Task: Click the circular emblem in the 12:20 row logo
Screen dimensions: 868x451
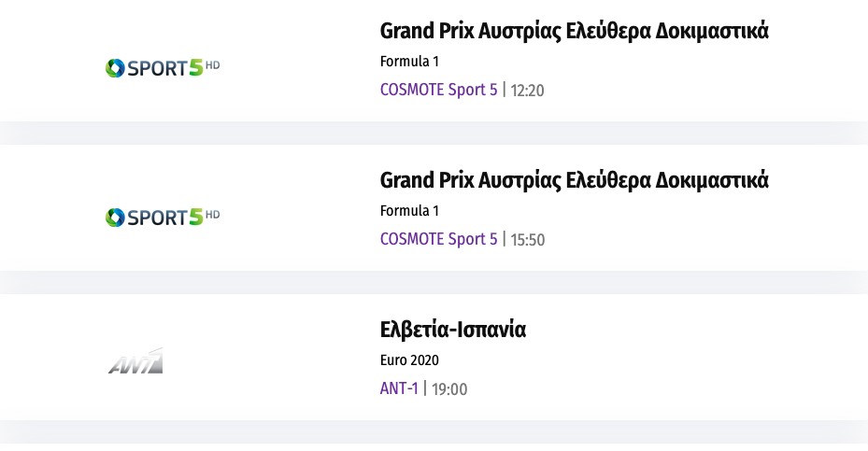Action: click(115, 67)
